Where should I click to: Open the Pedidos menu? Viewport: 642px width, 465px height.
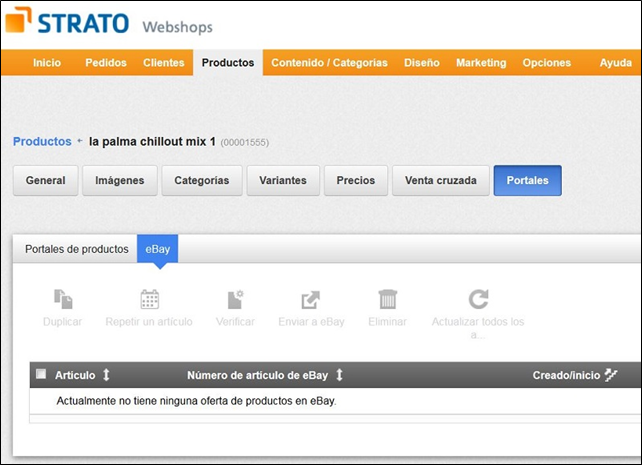pyautogui.click(x=106, y=63)
